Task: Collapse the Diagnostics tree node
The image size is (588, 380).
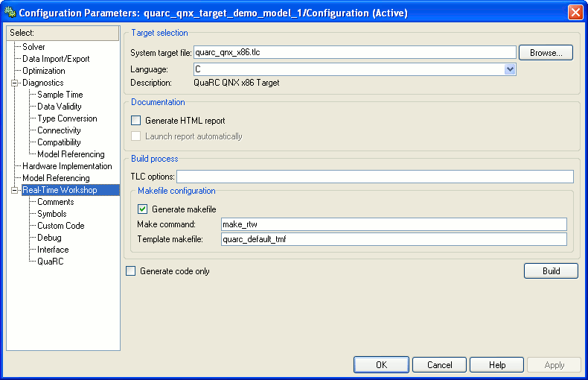Action: [15, 83]
